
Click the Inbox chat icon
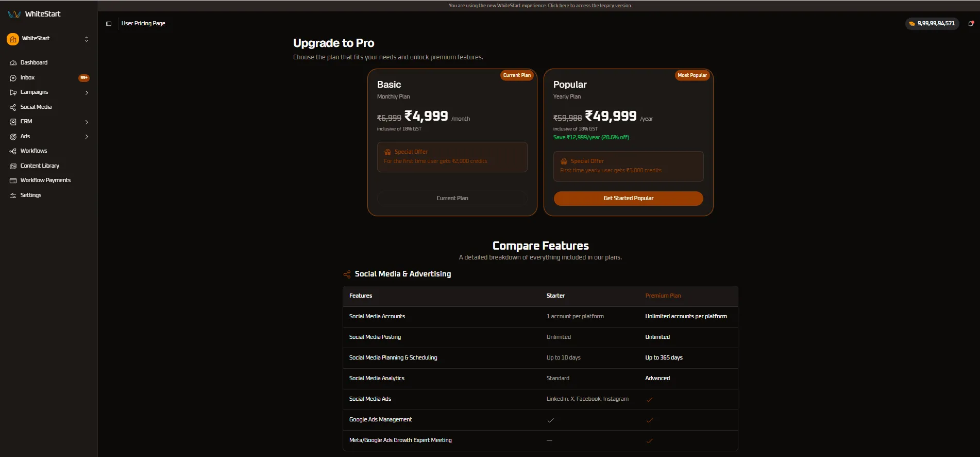point(13,78)
